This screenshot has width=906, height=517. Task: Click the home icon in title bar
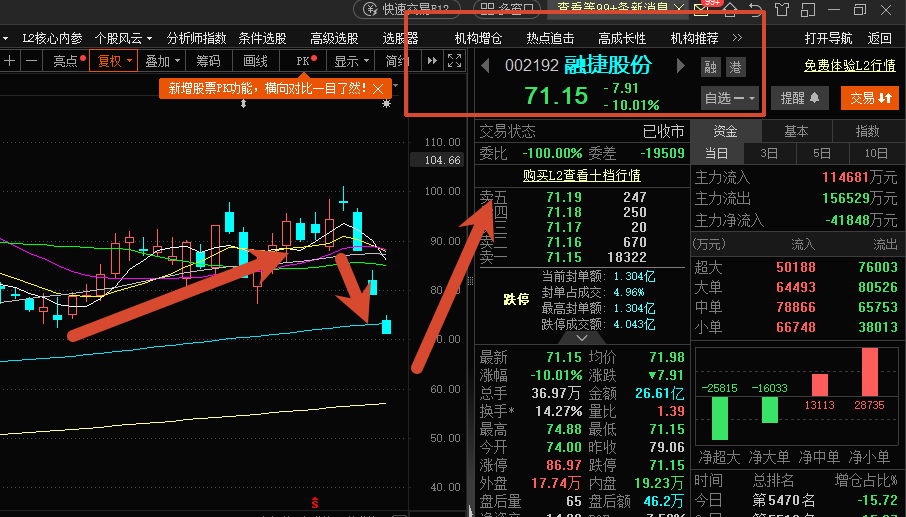[x=730, y=9]
